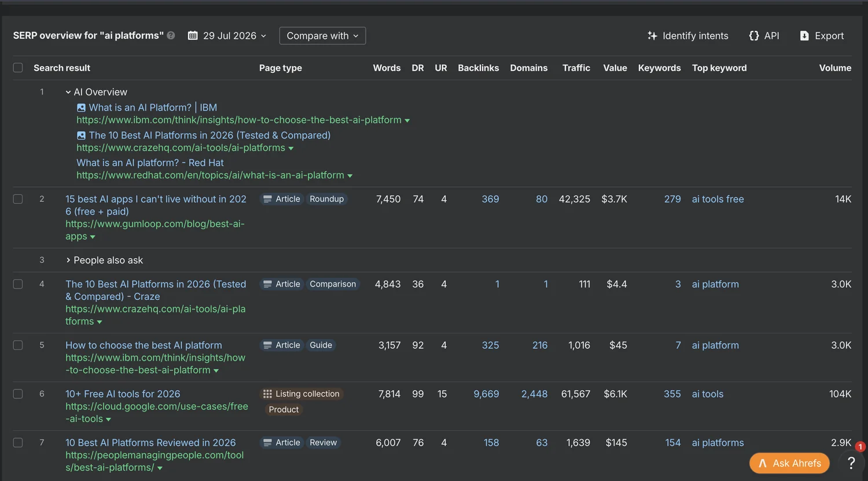
Task: Open dropdown arrow after cloud.google.com URL
Action: 109,419
